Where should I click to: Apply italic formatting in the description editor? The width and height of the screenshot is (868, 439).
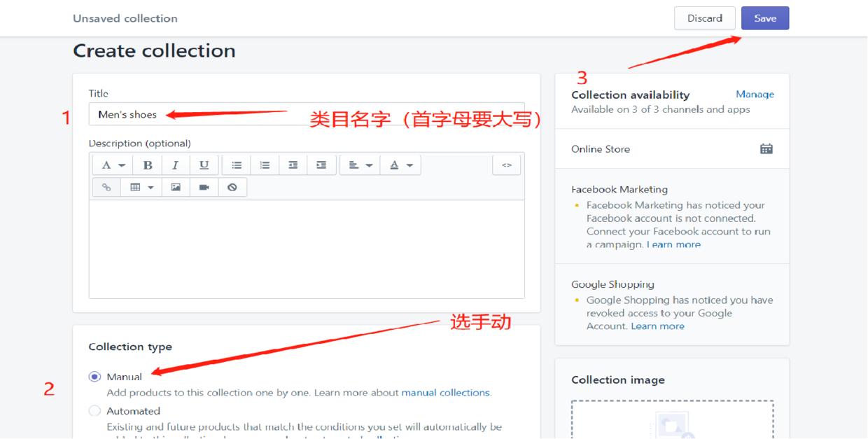pyautogui.click(x=174, y=165)
